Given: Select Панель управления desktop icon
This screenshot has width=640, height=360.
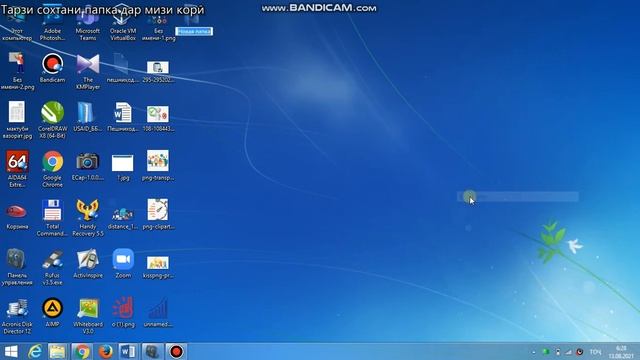Looking at the screenshot, I should pyautogui.click(x=17, y=267).
